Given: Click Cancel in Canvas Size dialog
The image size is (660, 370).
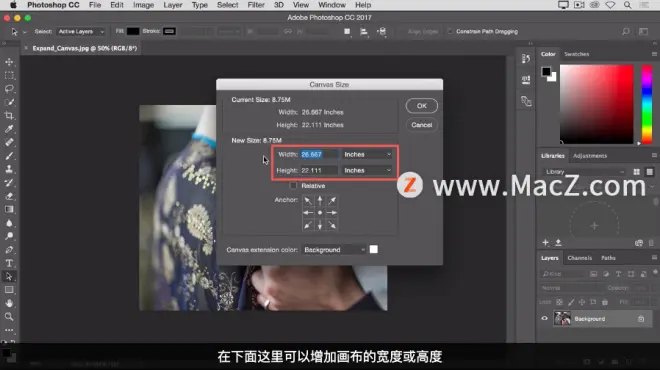Looking at the screenshot, I should coord(421,125).
